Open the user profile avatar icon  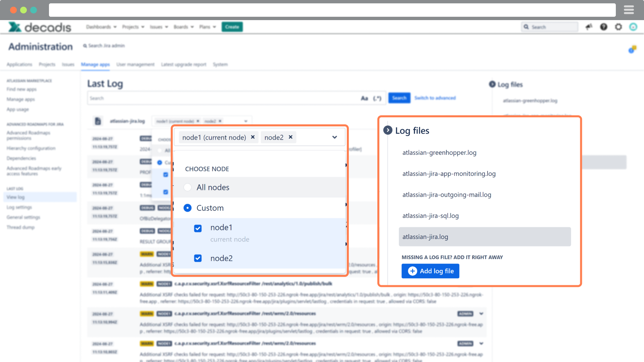tap(633, 27)
